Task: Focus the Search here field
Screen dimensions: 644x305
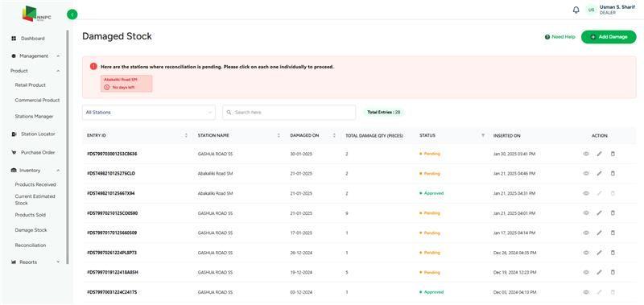Action: point(289,113)
